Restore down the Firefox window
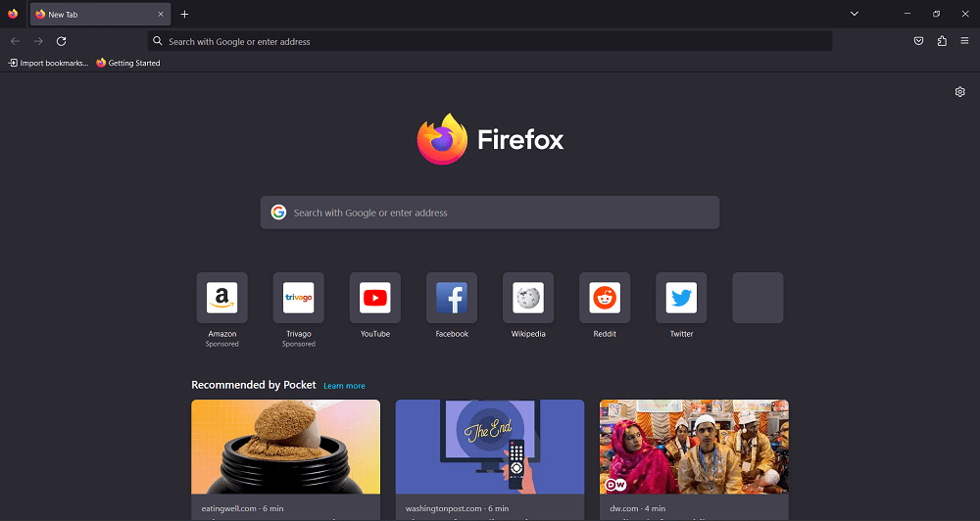Viewport: 980px width, 521px height. click(936, 14)
